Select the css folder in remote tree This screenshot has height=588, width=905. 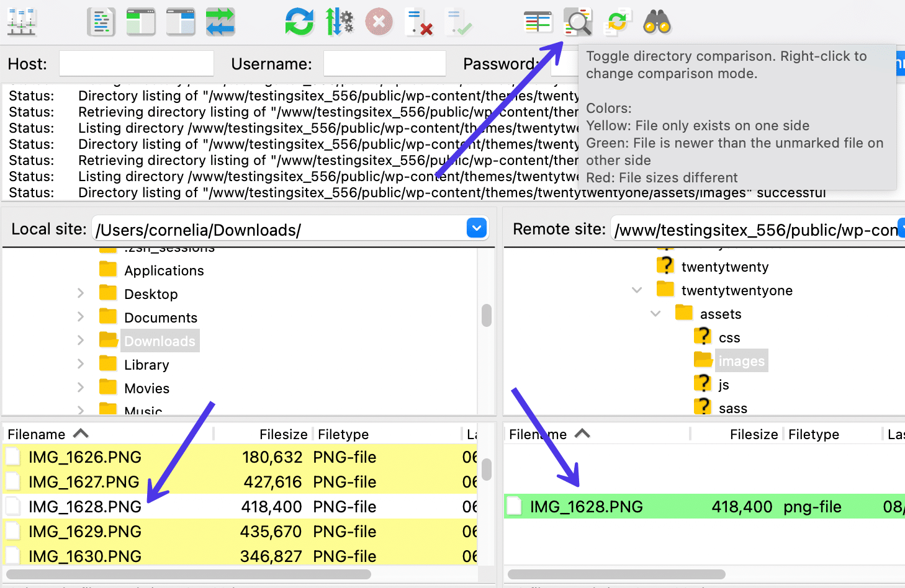click(729, 338)
